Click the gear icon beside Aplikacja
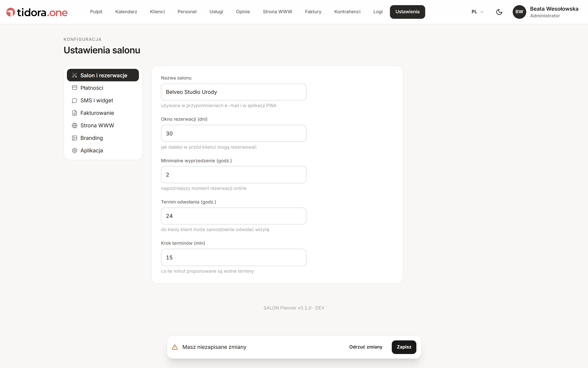The image size is (588, 368). point(75,150)
